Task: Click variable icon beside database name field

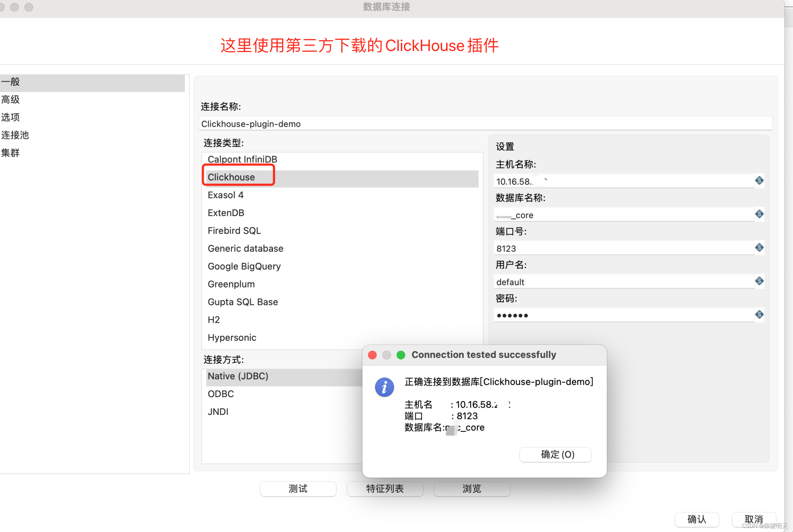Action: [x=759, y=214]
